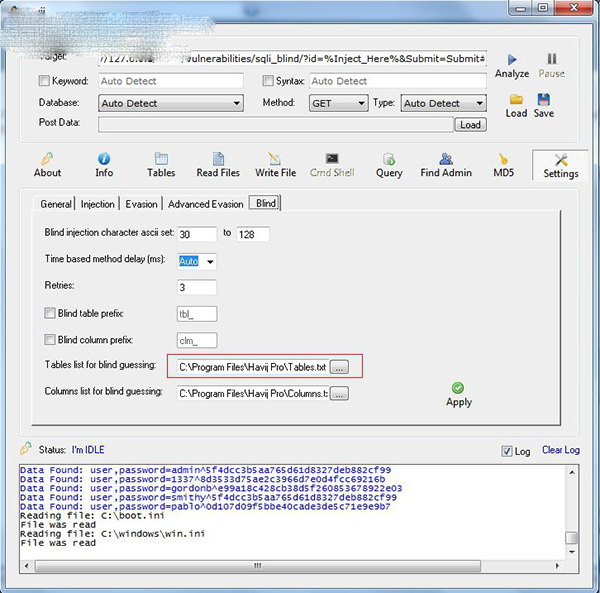
Task: Toggle the Blind table prefix checkbox
Action: [x=50, y=313]
